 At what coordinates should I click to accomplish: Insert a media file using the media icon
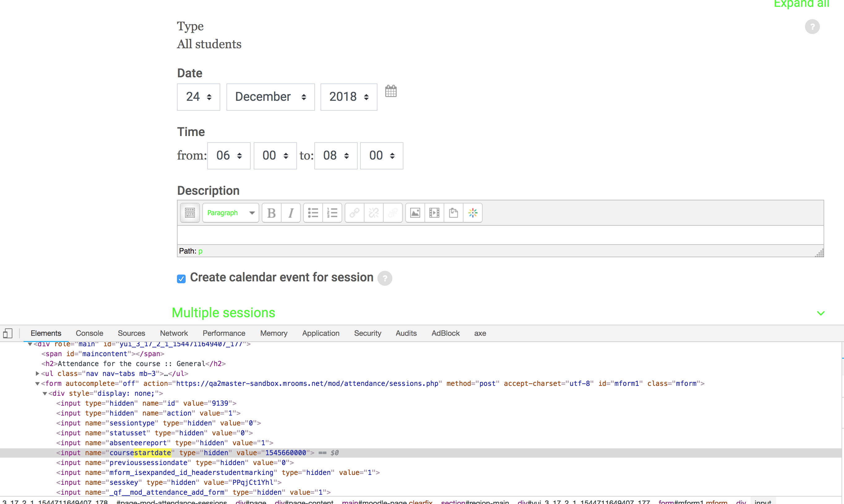coord(434,213)
